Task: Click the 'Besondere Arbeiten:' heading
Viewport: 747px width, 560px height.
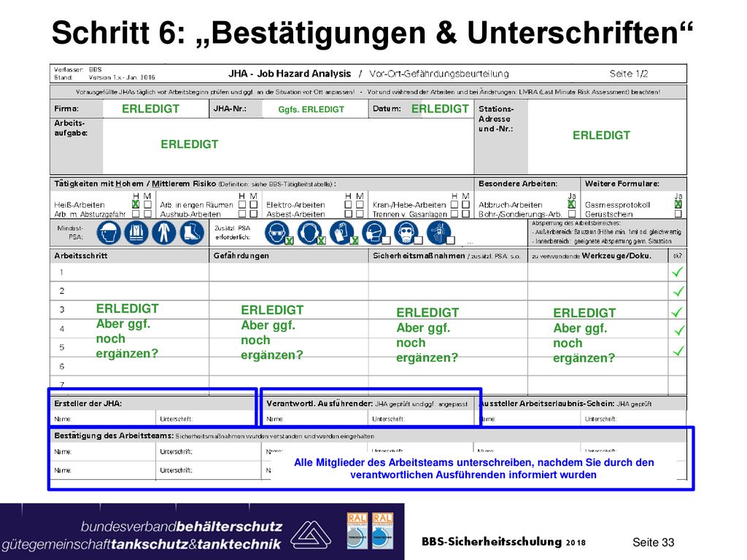Action: (x=518, y=184)
